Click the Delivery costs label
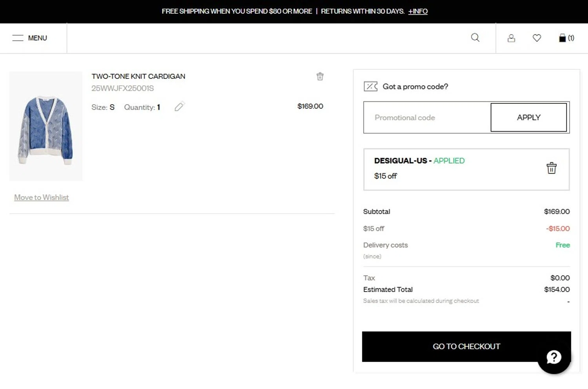 click(x=385, y=245)
